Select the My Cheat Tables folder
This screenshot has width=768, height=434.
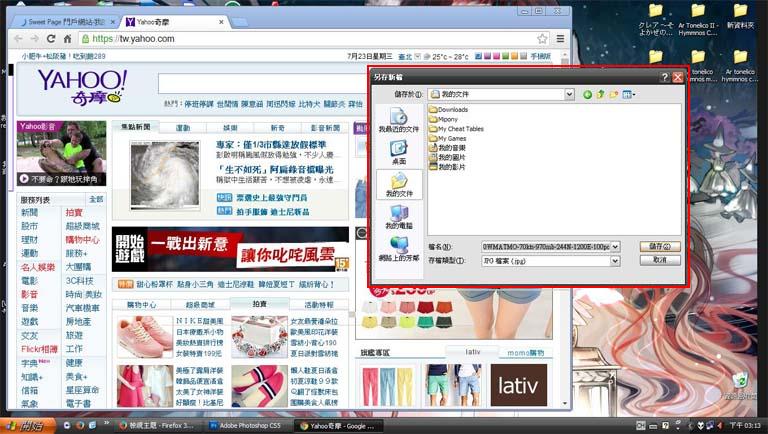tap(456, 129)
